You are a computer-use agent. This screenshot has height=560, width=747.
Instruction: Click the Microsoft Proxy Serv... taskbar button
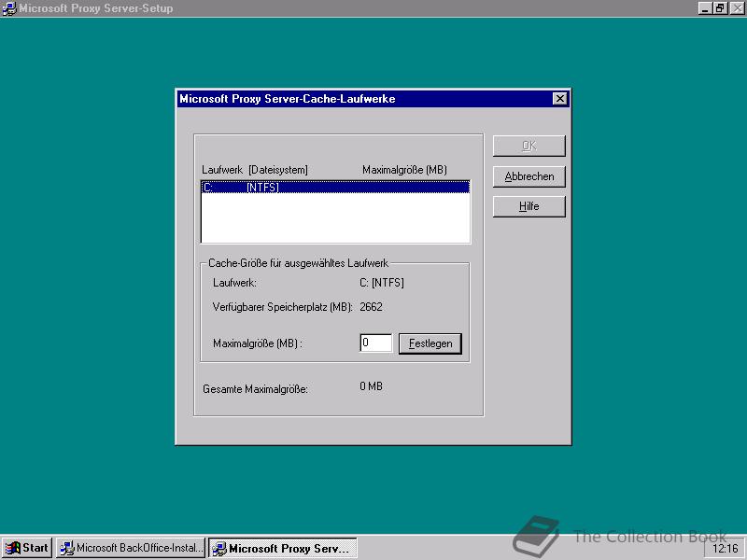click(283, 548)
